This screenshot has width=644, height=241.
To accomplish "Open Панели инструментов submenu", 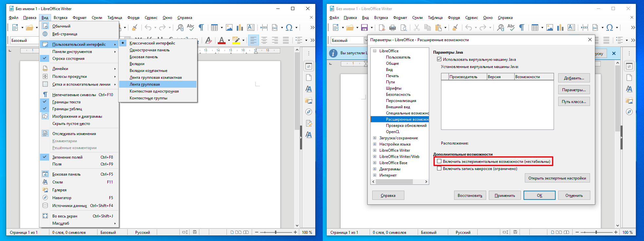I will pos(79,52).
